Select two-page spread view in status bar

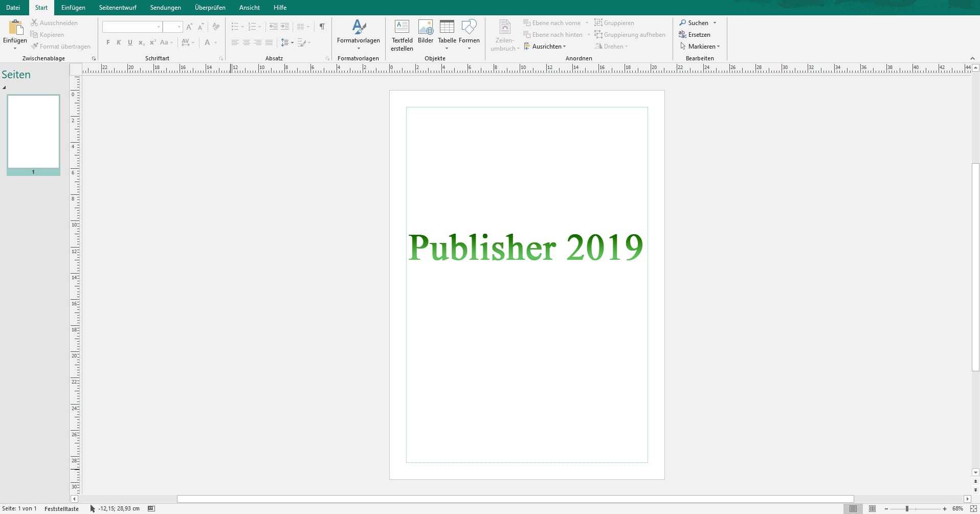click(872, 509)
